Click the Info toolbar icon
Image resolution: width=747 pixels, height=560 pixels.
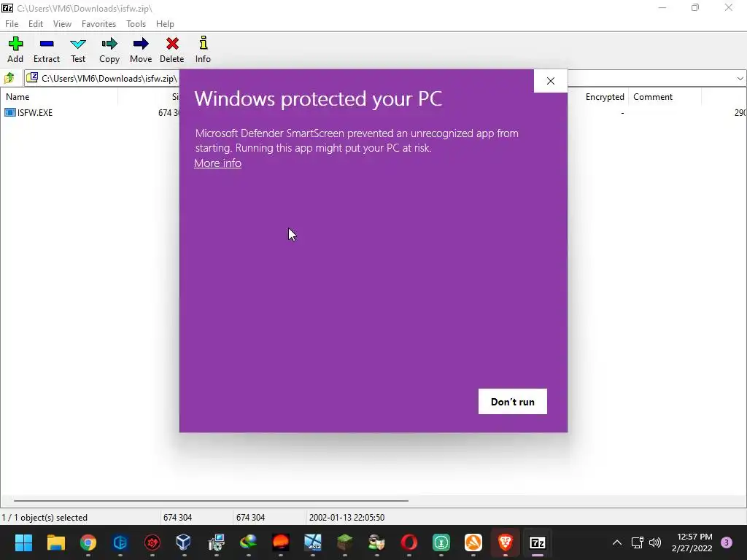coord(203,43)
